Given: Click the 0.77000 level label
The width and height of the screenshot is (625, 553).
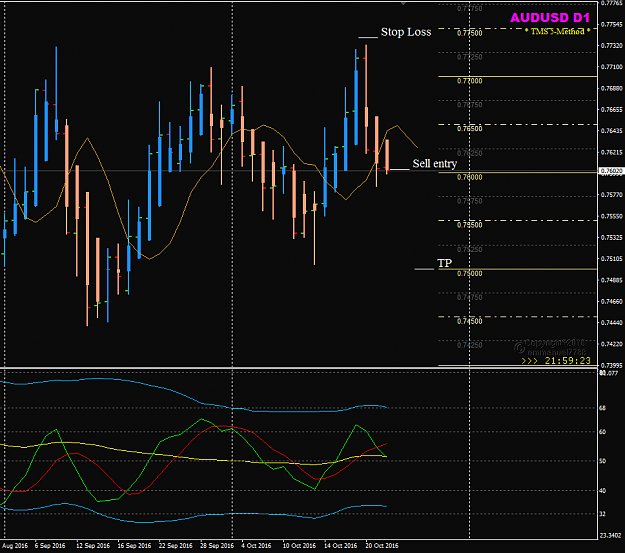Looking at the screenshot, I should (470, 81).
